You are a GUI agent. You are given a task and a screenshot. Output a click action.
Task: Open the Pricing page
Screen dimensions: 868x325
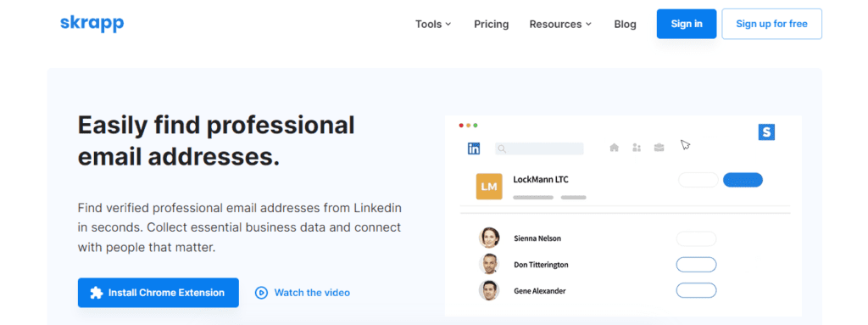point(491,25)
